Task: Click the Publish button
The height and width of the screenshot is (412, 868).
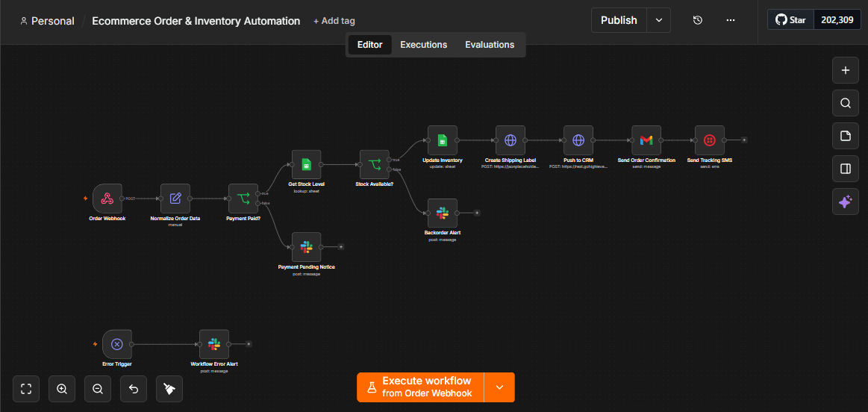Action: point(619,20)
